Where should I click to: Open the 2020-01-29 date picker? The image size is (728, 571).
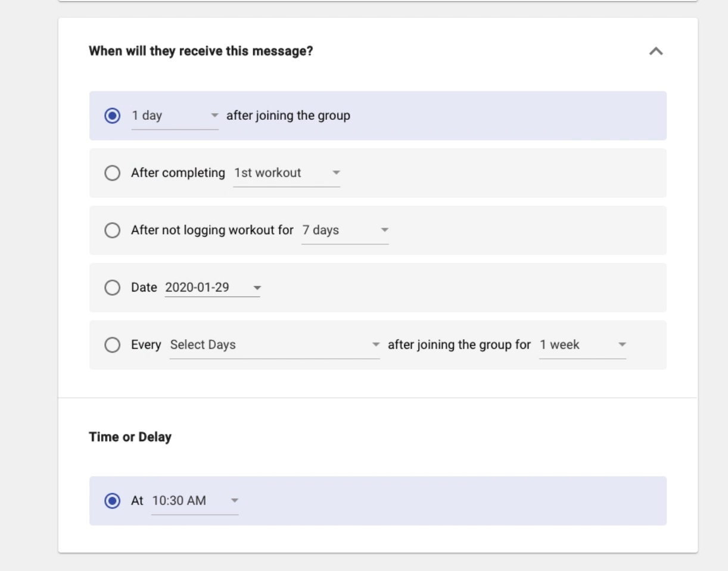tap(212, 288)
